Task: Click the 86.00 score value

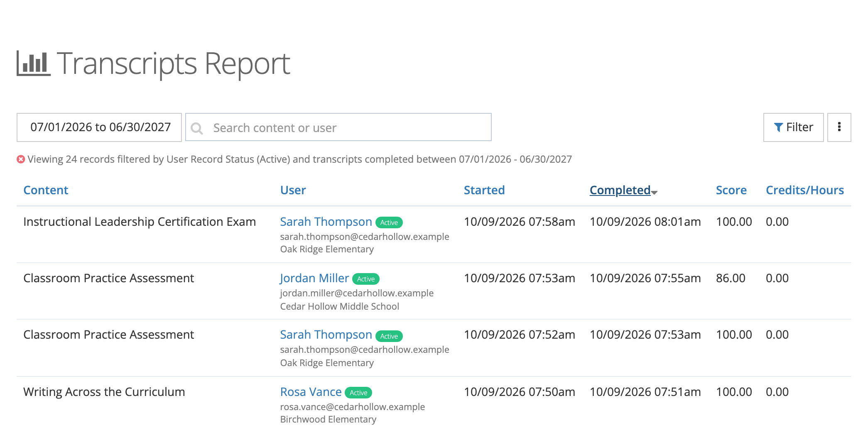Action: [x=731, y=278]
